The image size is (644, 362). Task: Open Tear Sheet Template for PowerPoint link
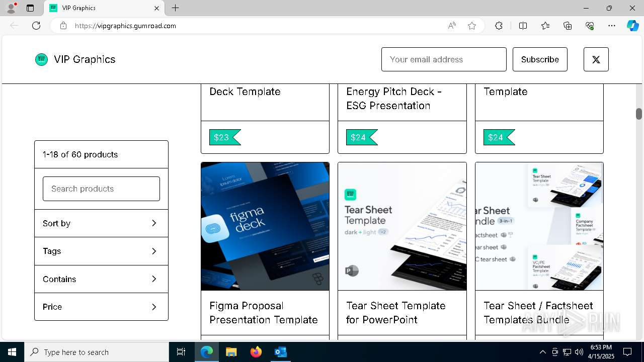coord(396,313)
